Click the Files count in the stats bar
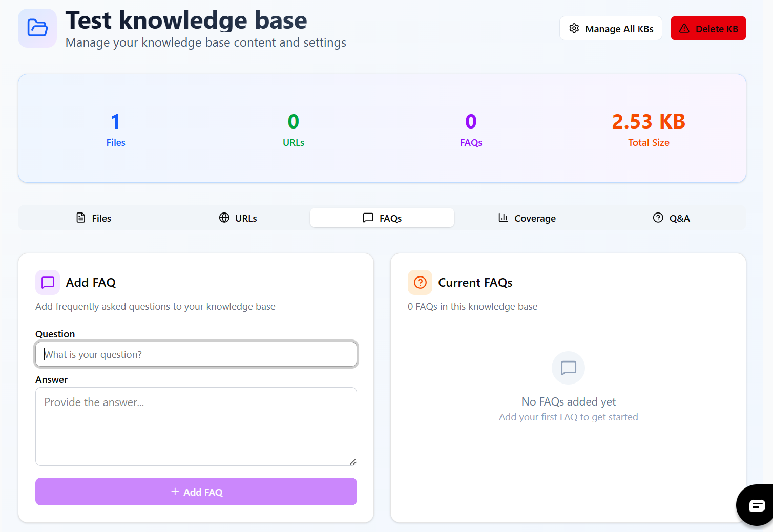This screenshot has height=532, width=773. pyautogui.click(x=116, y=128)
